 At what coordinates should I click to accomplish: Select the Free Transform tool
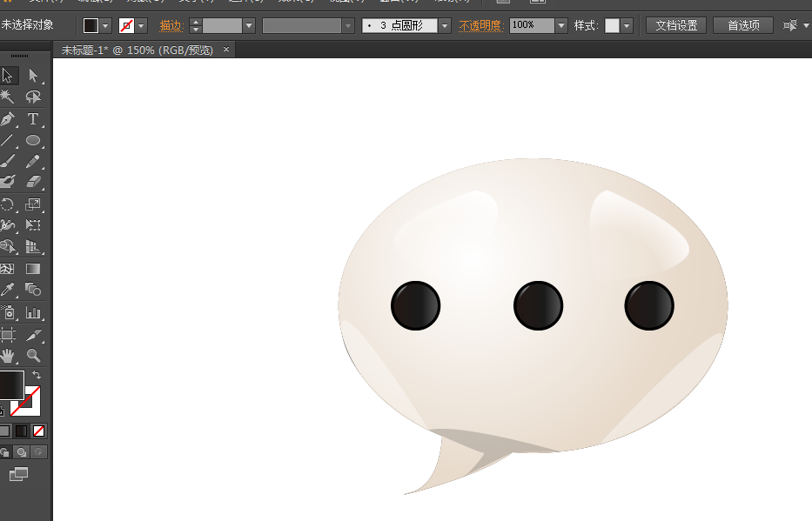click(33, 225)
